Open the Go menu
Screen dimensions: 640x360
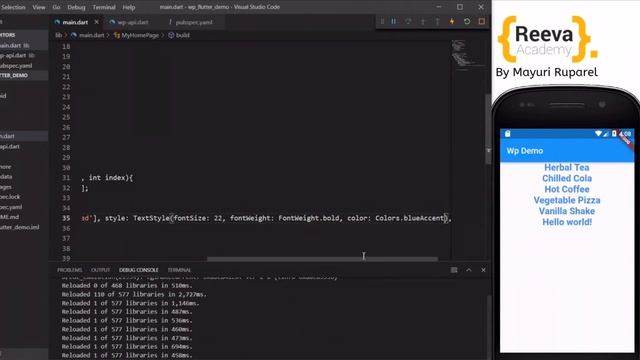(56, 7)
